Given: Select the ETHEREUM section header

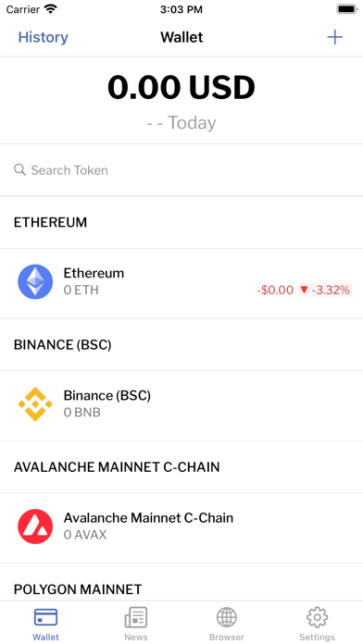Looking at the screenshot, I should click(51, 223).
